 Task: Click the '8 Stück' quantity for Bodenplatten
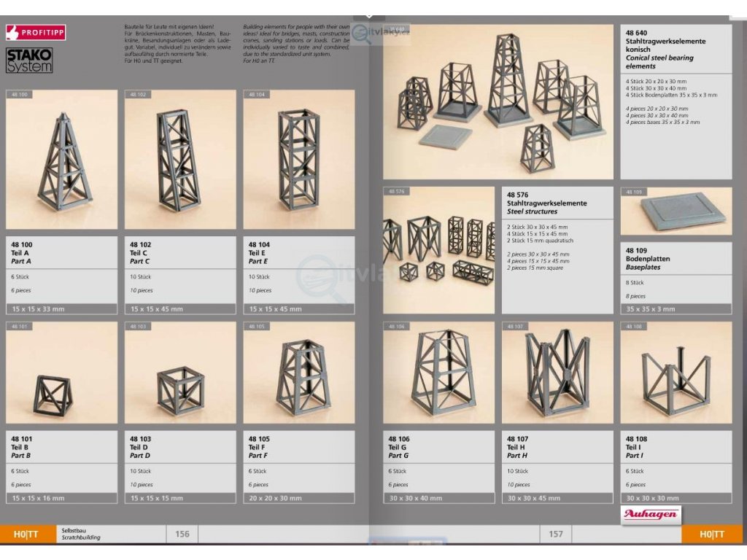635,282
